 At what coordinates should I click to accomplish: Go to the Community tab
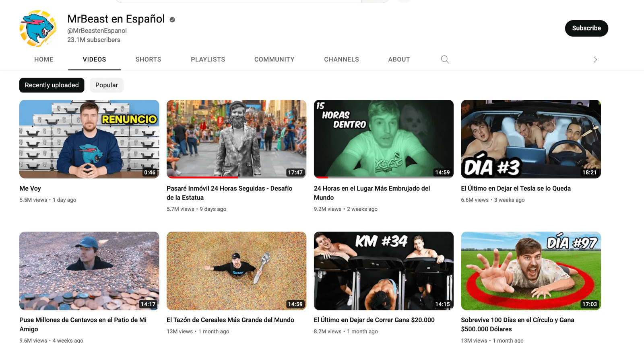coord(274,60)
